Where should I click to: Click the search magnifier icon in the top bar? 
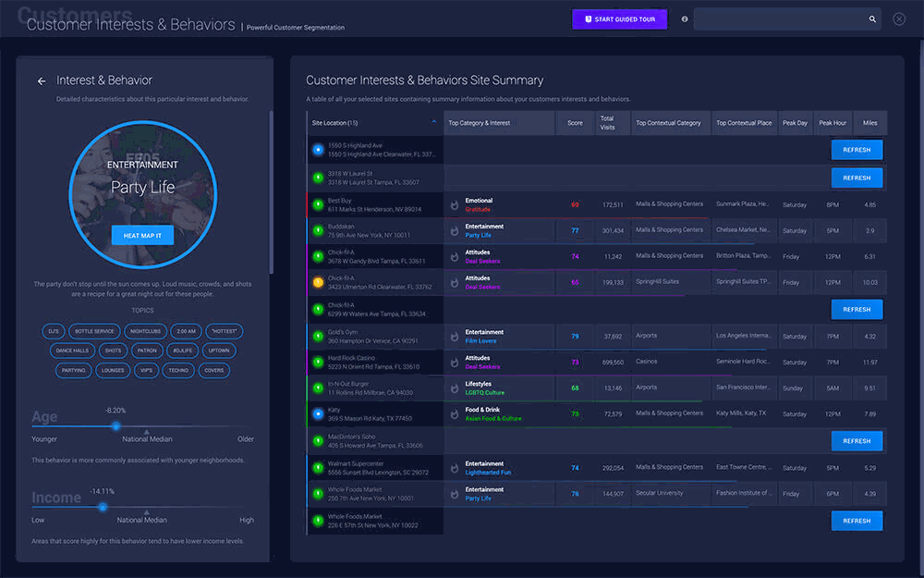pos(870,18)
